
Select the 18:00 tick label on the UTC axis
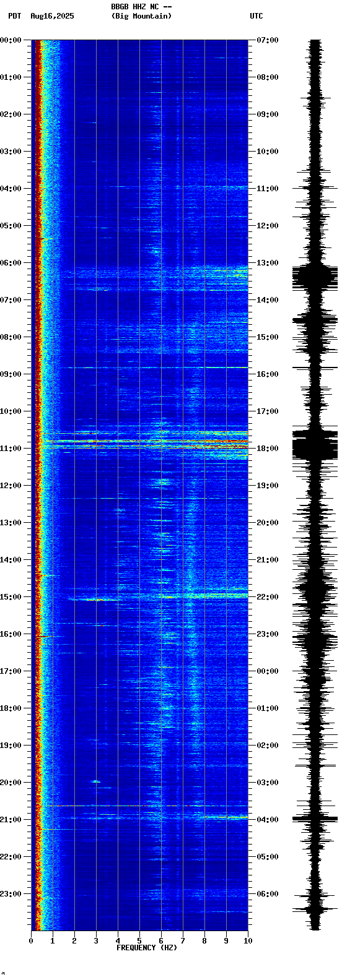268,449
